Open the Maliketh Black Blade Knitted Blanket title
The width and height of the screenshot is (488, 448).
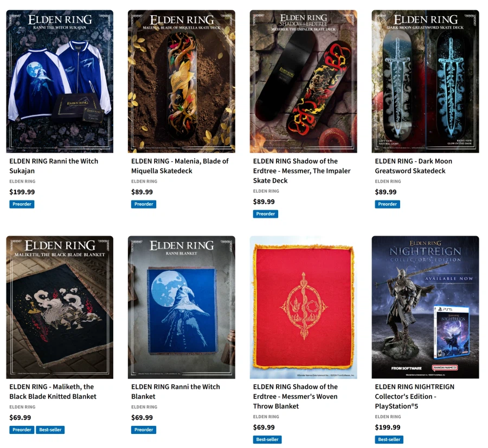[x=53, y=392]
